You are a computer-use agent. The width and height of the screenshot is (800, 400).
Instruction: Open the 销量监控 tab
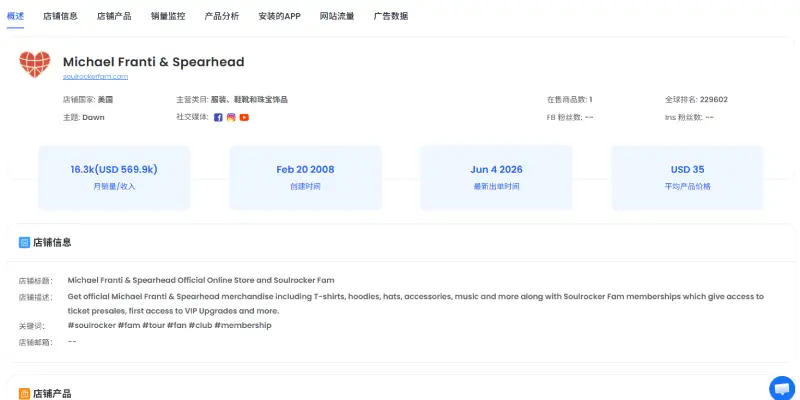point(168,16)
